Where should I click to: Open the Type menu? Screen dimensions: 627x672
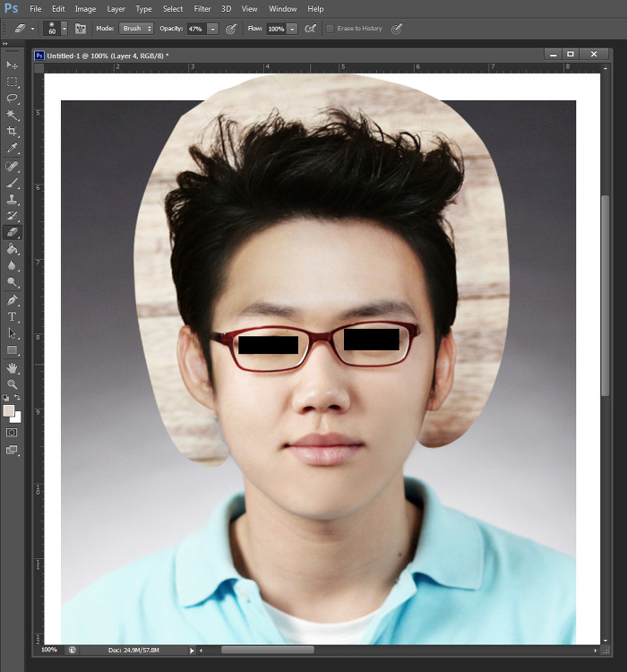pyautogui.click(x=143, y=9)
